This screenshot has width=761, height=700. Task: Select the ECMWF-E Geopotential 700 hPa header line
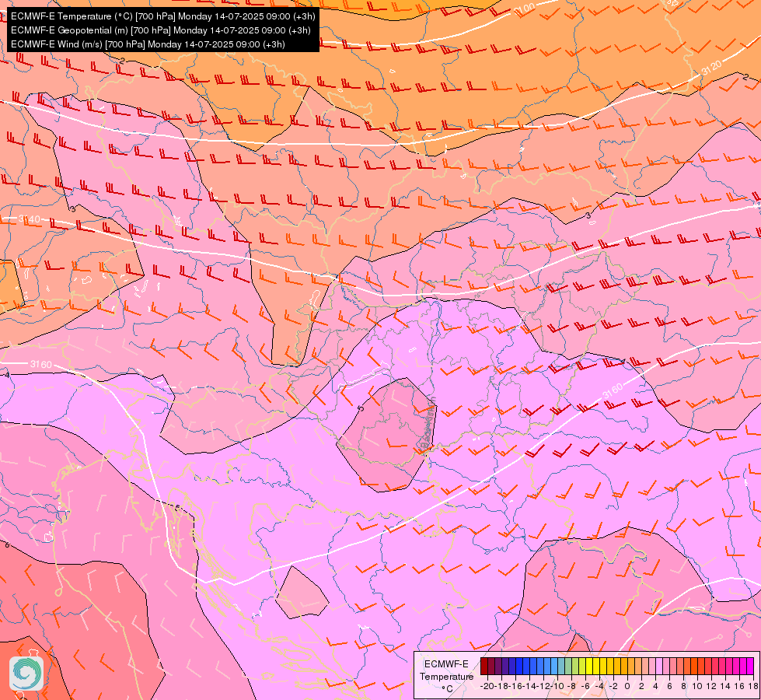tap(160, 30)
